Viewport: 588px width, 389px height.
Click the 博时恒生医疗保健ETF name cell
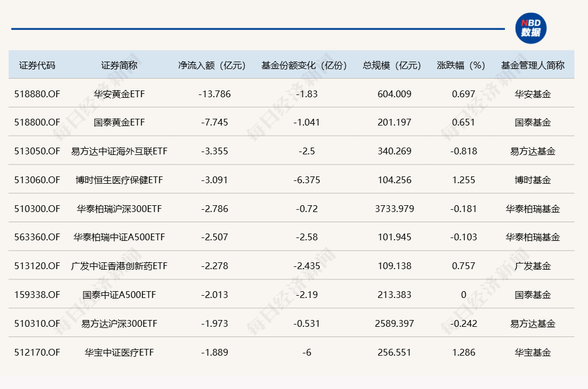coord(119,180)
